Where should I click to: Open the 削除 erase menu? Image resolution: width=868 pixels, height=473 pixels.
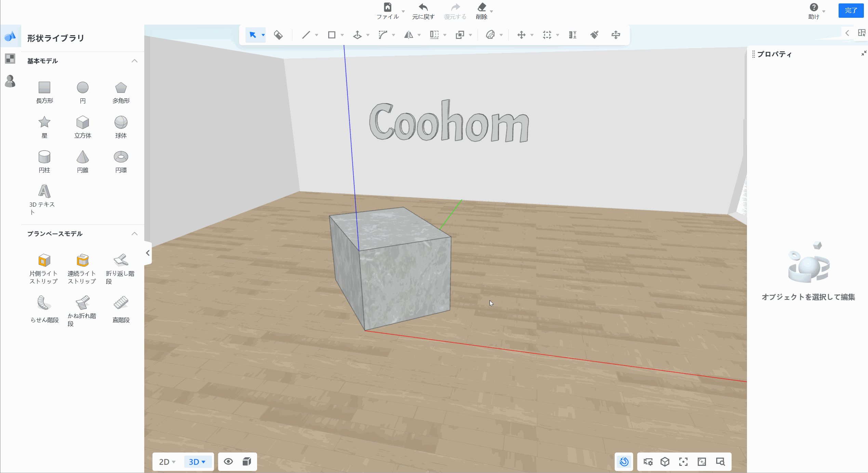click(x=482, y=11)
